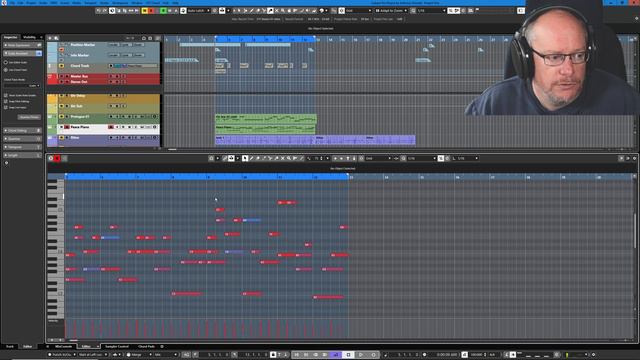Click Solo Editor icon in Key Editor
The width and height of the screenshot is (640, 360).
51,158
